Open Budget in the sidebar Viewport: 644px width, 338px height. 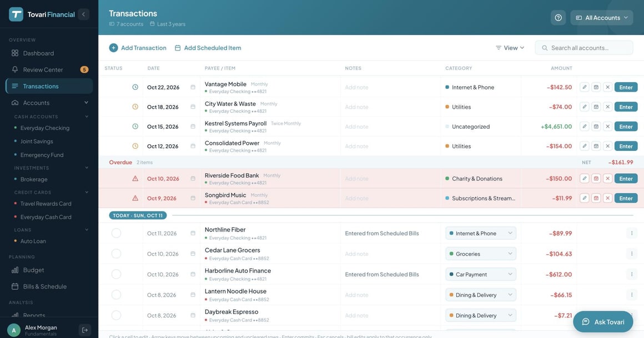click(49, 270)
